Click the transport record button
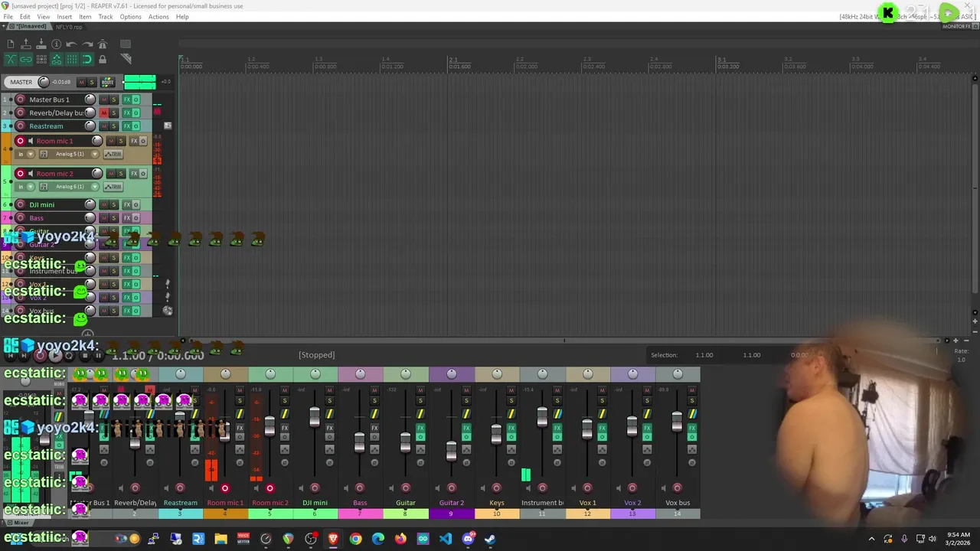The height and width of the screenshot is (551, 980). pos(40,355)
